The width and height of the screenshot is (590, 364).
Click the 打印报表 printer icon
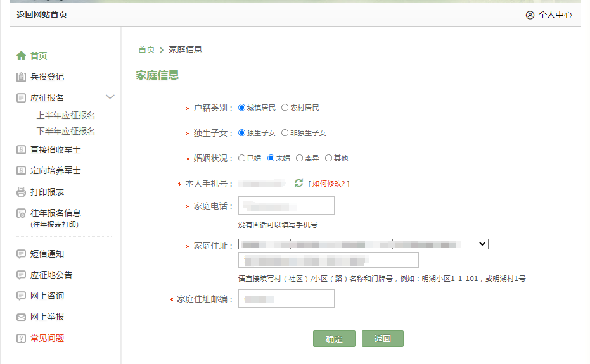[x=21, y=192]
